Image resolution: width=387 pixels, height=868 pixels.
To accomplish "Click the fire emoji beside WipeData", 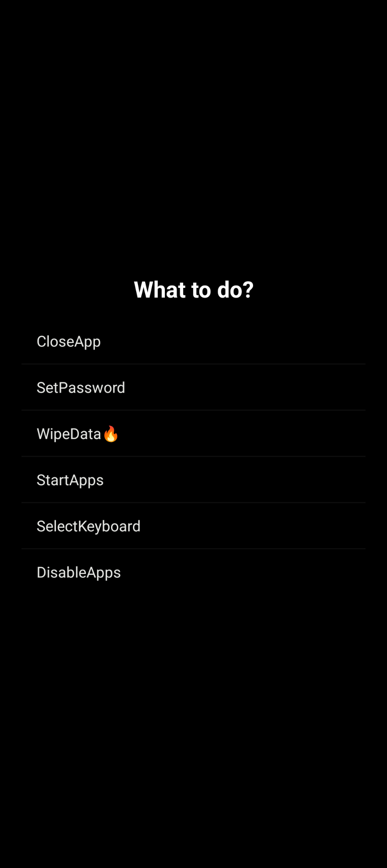I will 111,434.
